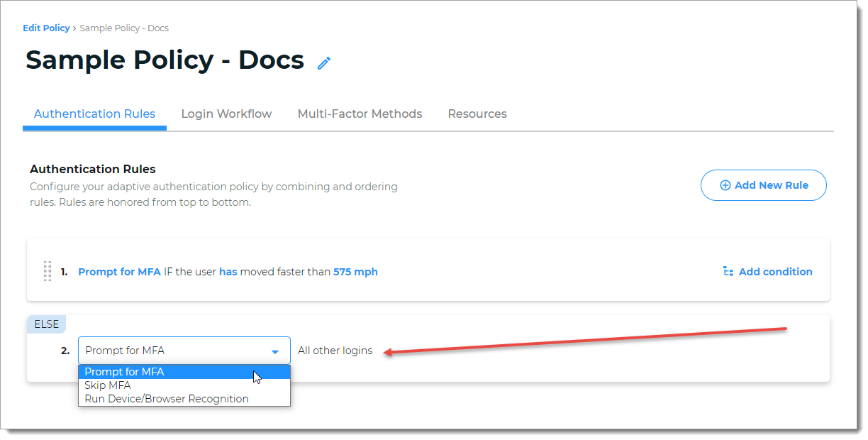Expand the rule 2 action dropdown arrow
The width and height of the screenshot is (868, 440).
point(275,351)
